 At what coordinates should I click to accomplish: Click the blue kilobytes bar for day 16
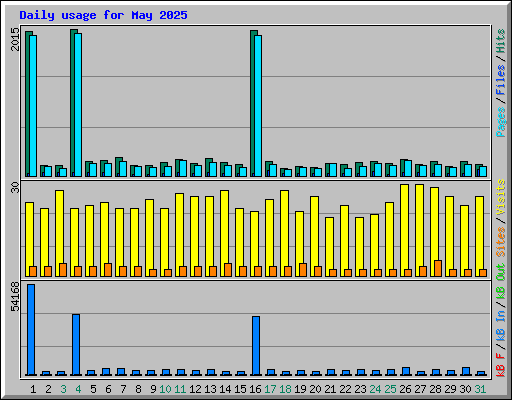coord(256,346)
